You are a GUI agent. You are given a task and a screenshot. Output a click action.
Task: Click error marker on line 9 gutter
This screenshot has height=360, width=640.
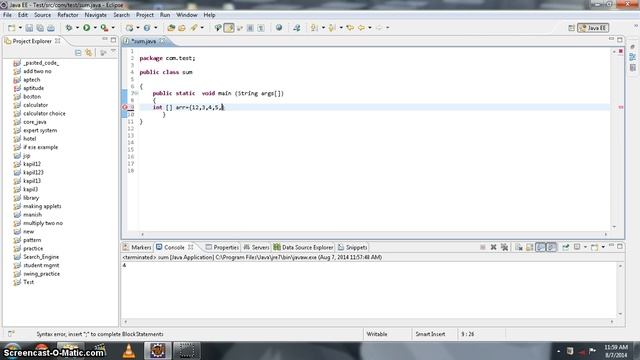tap(125, 107)
